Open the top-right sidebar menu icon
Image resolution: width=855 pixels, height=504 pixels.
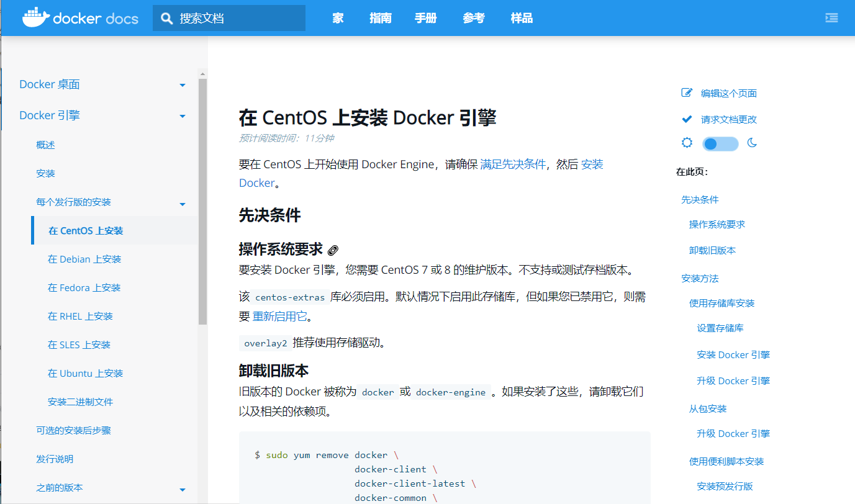tap(831, 18)
